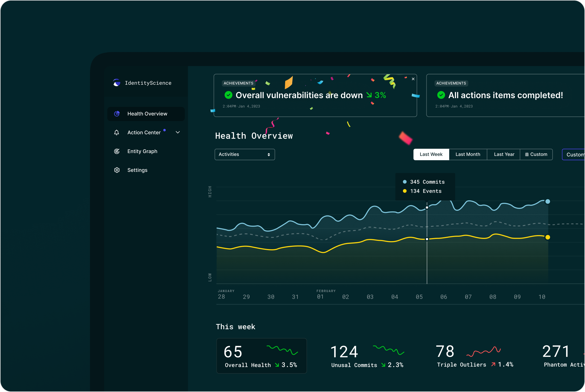Click the LOW axis label

tap(210, 277)
